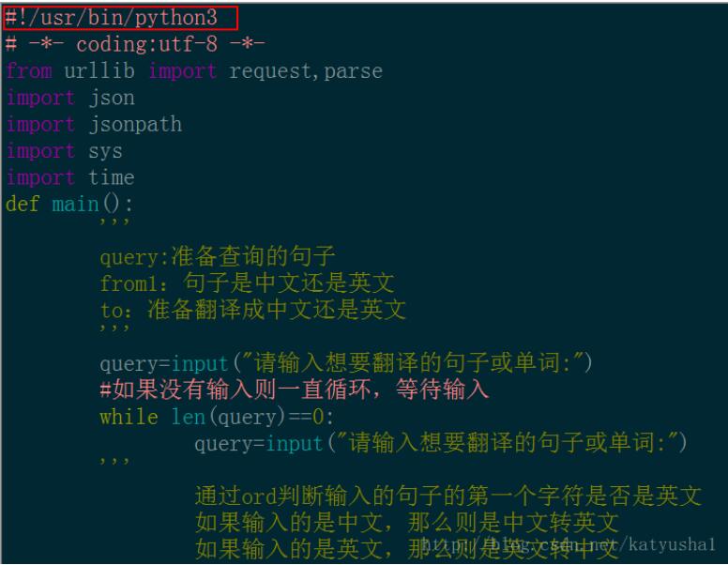Click the comment line starting with 通过ord判断
The width and height of the screenshot is (728, 565).
point(447,496)
